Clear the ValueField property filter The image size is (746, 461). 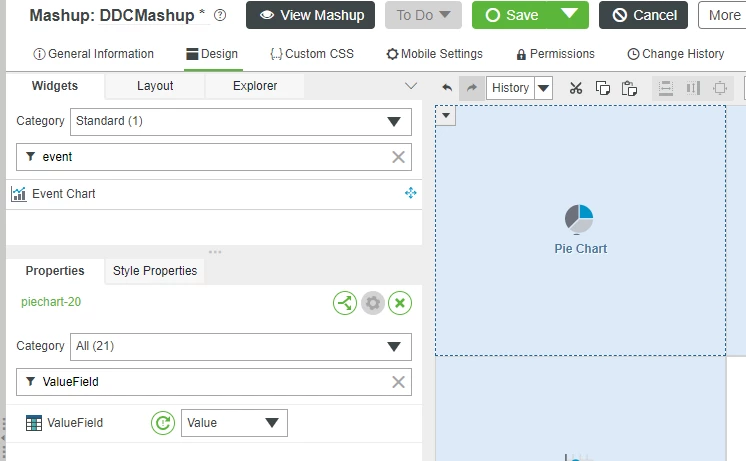coord(398,382)
